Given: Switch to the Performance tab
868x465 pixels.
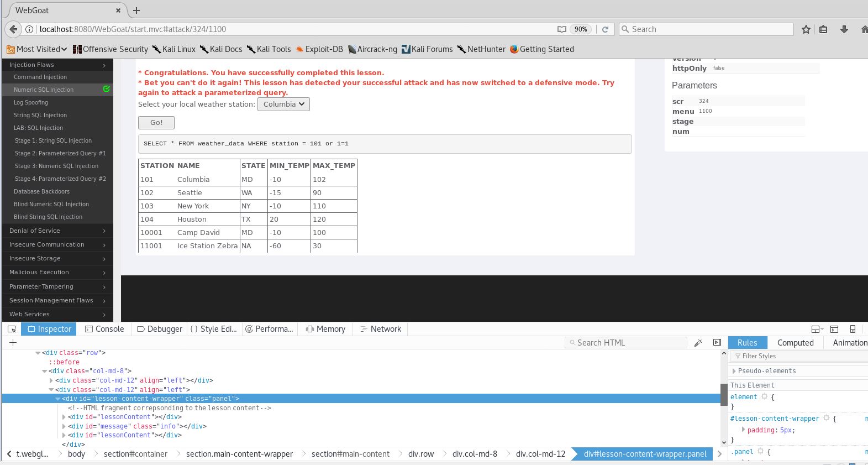Looking at the screenshot, I should tap(269, 329).
